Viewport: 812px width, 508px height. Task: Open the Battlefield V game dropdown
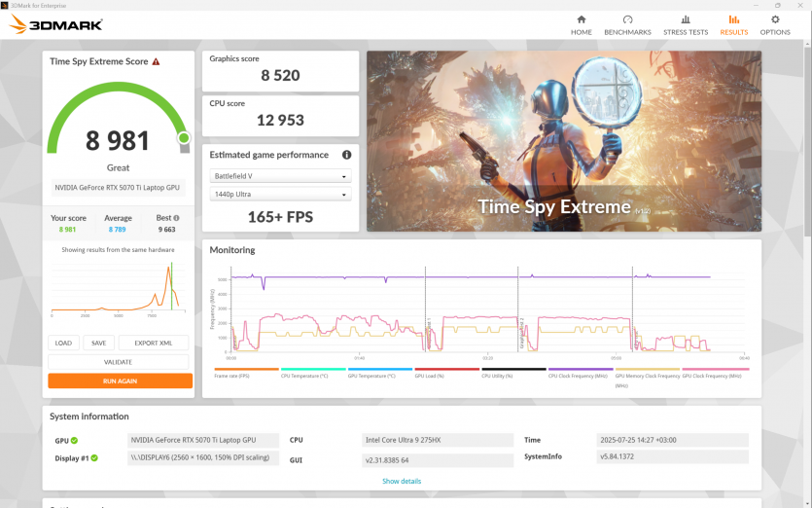tap(280, 176)
